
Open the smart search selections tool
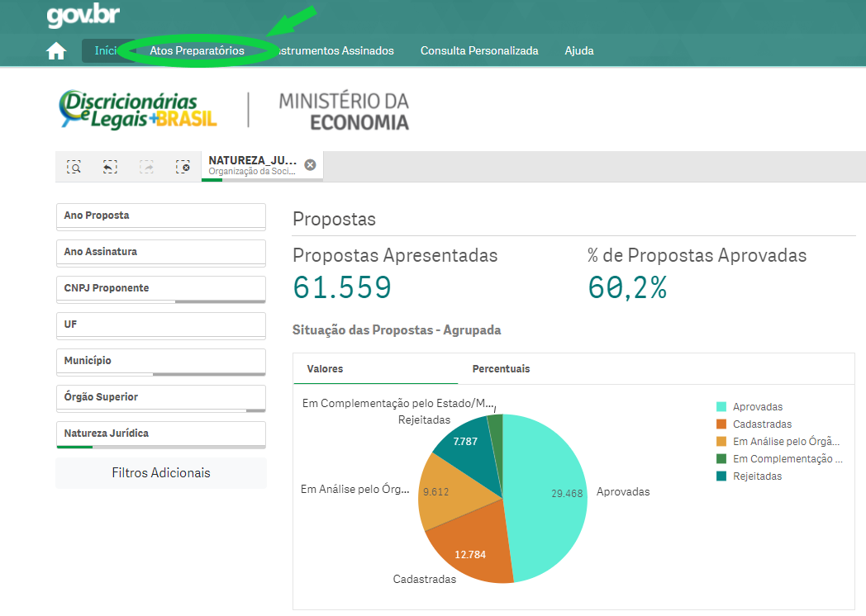74,167
